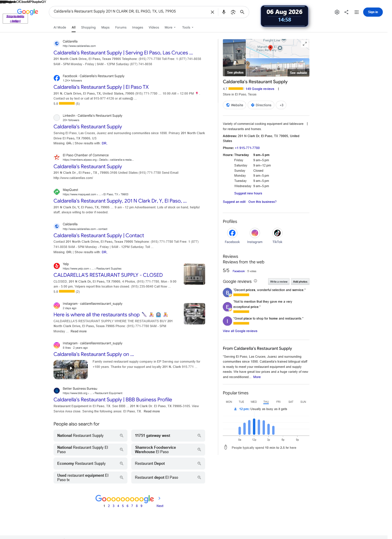Search for National Restaurant Supply suggestion
Image resolution: width=392 pixels, height=539 pixels.
(90, 436)
